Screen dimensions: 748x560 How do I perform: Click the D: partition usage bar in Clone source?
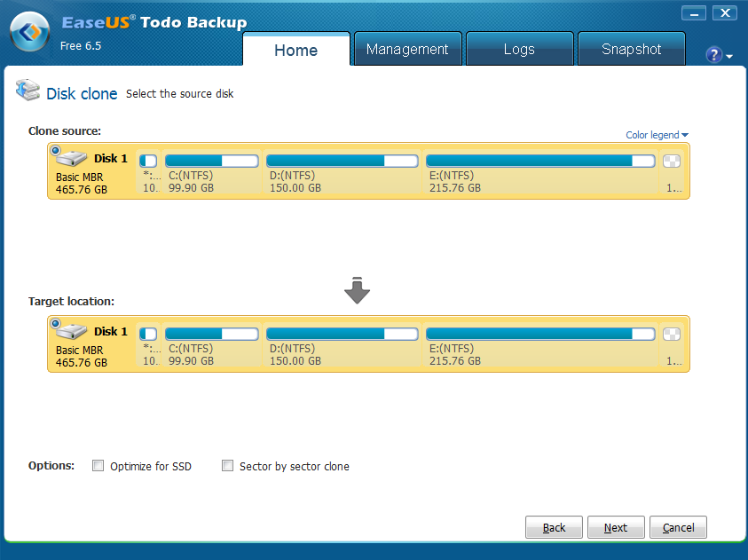coord(342,161)
